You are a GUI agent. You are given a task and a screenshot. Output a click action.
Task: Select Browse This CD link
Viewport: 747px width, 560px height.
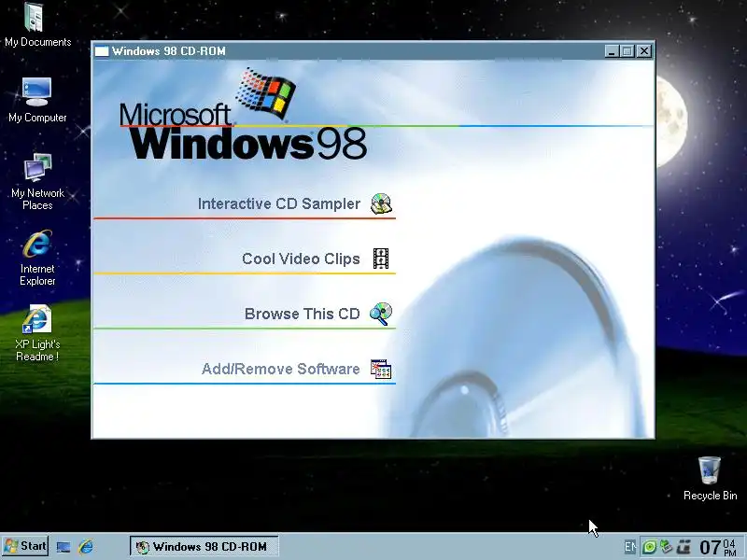(302, 314)
